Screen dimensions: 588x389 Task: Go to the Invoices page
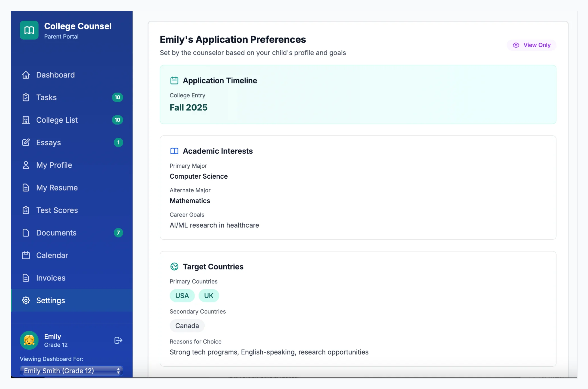[51, 278]
